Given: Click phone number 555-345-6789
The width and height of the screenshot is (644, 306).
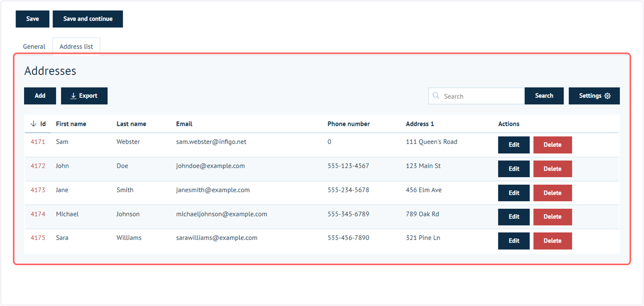Looking at the screenshot, I should coord(348,214).
